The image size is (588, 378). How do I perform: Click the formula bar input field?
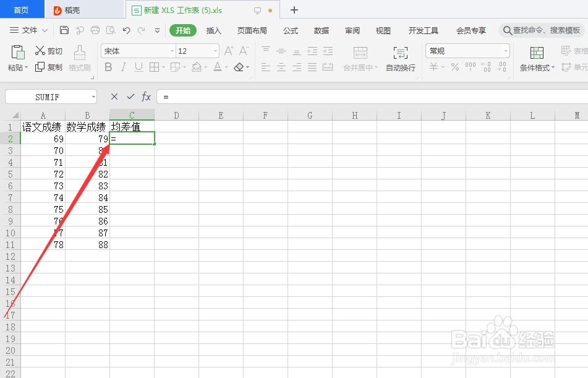pos(372,97)
